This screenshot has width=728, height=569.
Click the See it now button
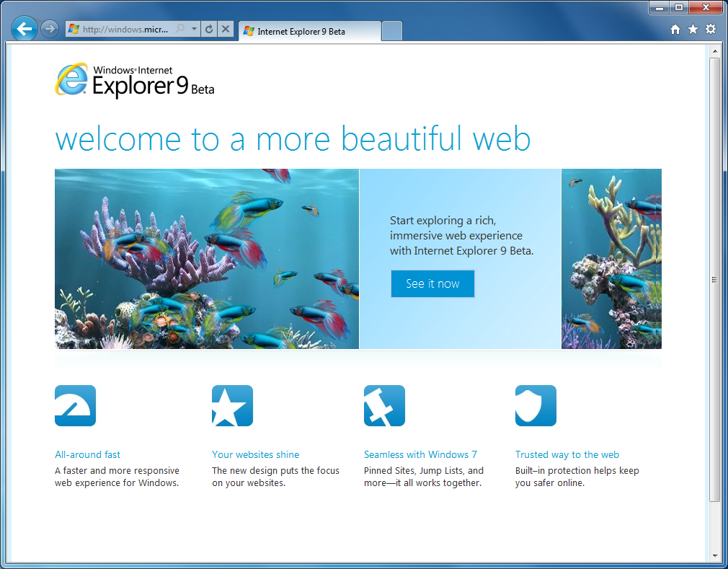[x=432, y=283]
